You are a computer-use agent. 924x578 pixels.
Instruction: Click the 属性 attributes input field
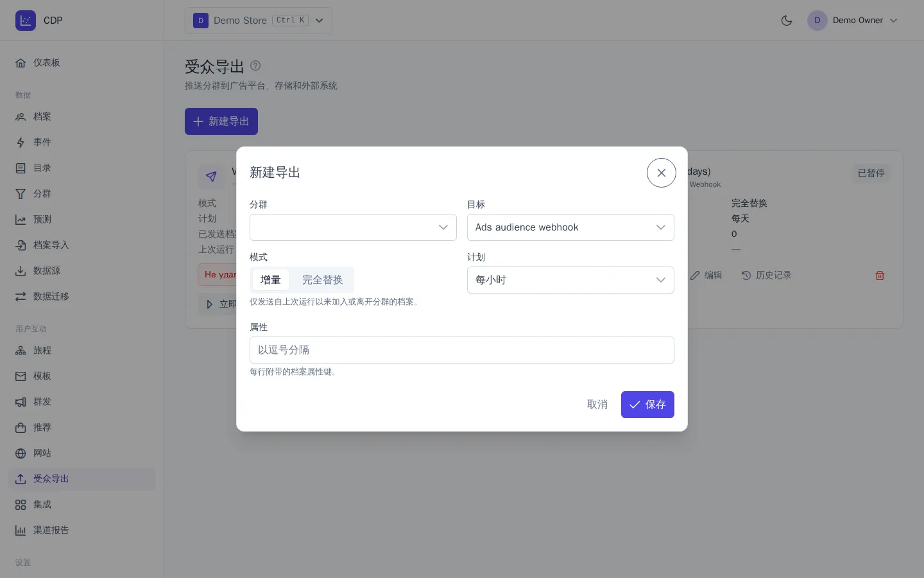tap(462, 350)
